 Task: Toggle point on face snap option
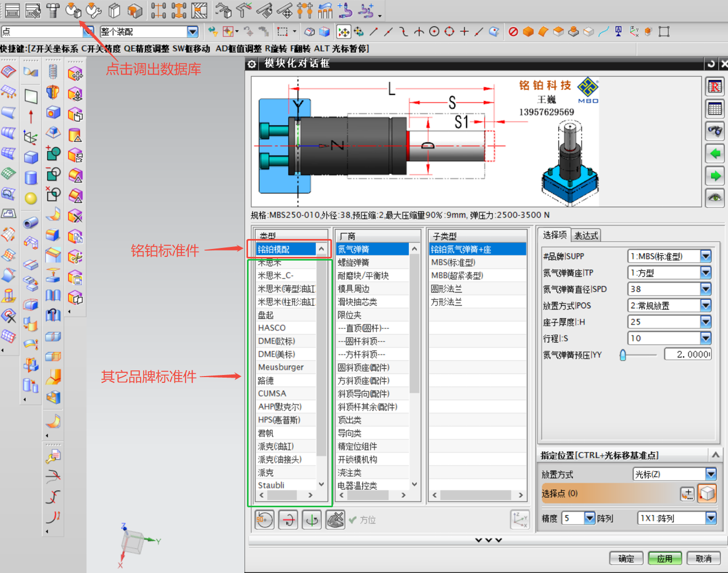(x=494, y=32)
